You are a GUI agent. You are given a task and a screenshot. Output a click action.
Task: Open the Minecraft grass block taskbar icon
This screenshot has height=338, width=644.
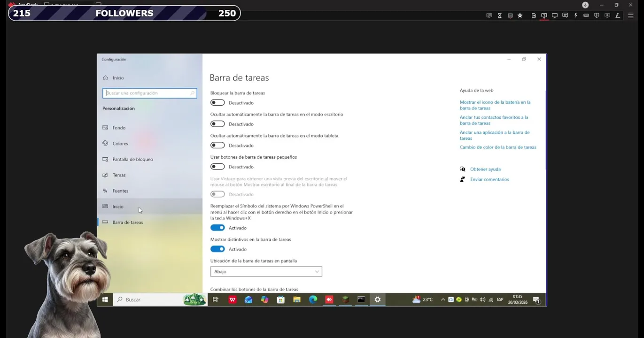pyautogui.click(x=345, y=300)
